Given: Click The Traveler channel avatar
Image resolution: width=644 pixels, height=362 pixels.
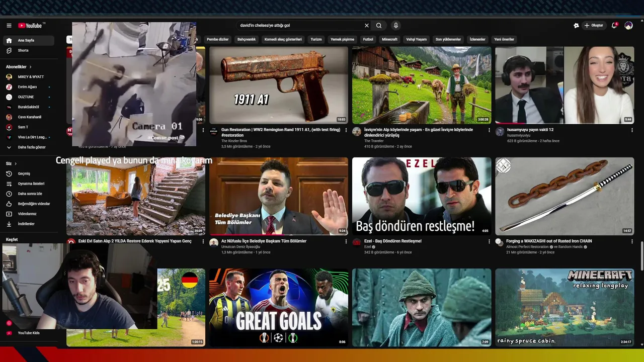Looking at the screenshot, I should (x=356, y=132).
